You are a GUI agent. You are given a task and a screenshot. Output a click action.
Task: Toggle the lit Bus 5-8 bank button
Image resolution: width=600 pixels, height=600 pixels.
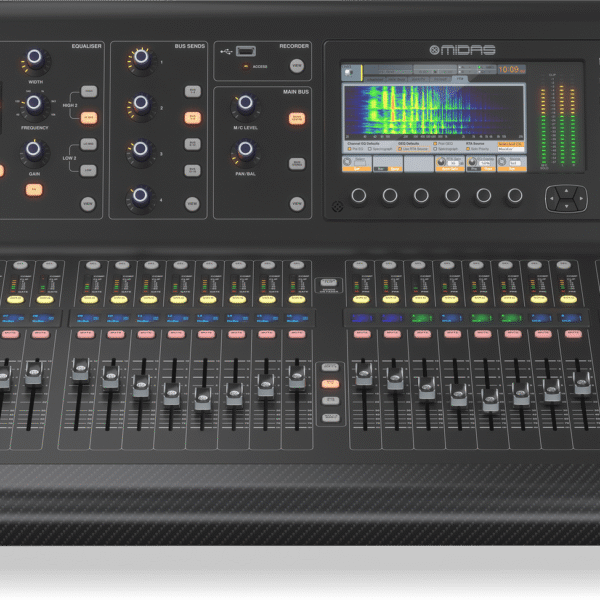coord(193,117)
